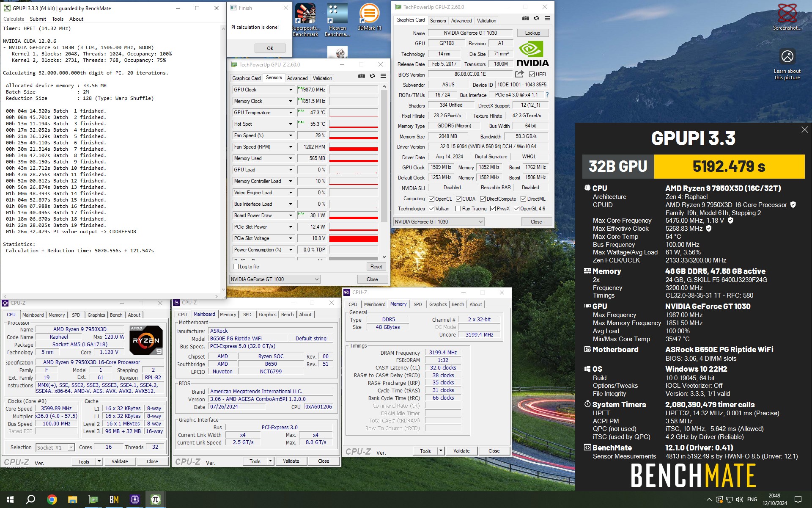
Task: Toggle OpenCL checkbox
Action: coord(431,199)
